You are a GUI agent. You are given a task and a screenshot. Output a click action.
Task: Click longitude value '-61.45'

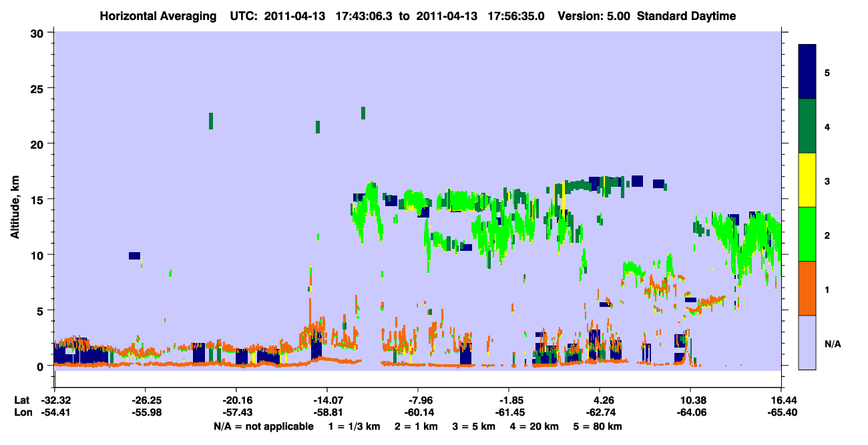(509, 412)
